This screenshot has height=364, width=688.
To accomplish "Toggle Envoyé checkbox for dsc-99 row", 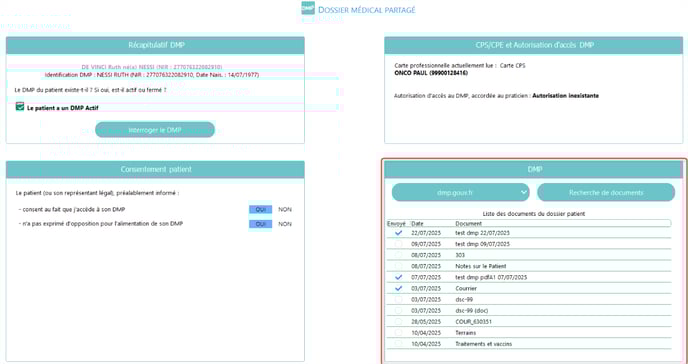I will [x=398, y=300].
